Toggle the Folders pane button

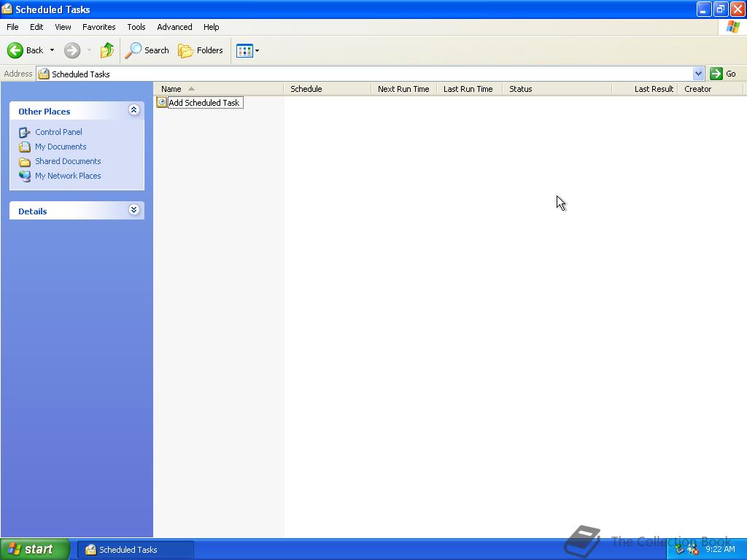point(200,50)
